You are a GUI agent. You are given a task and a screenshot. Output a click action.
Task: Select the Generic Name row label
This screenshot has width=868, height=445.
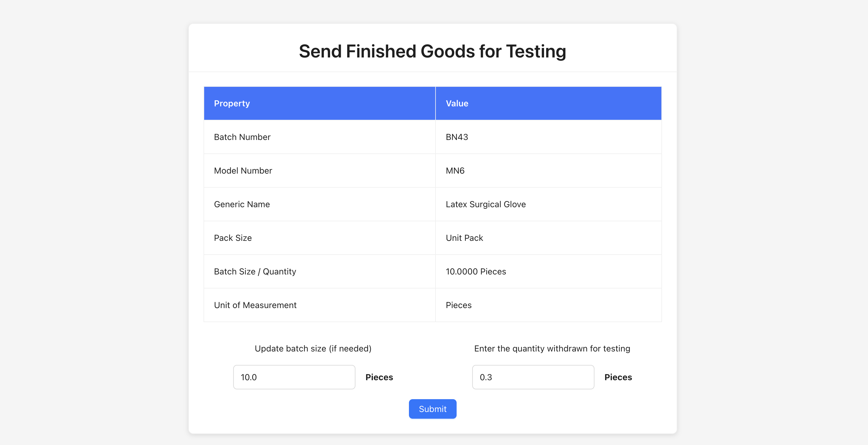pyautogui.click(x=241, y=204)
